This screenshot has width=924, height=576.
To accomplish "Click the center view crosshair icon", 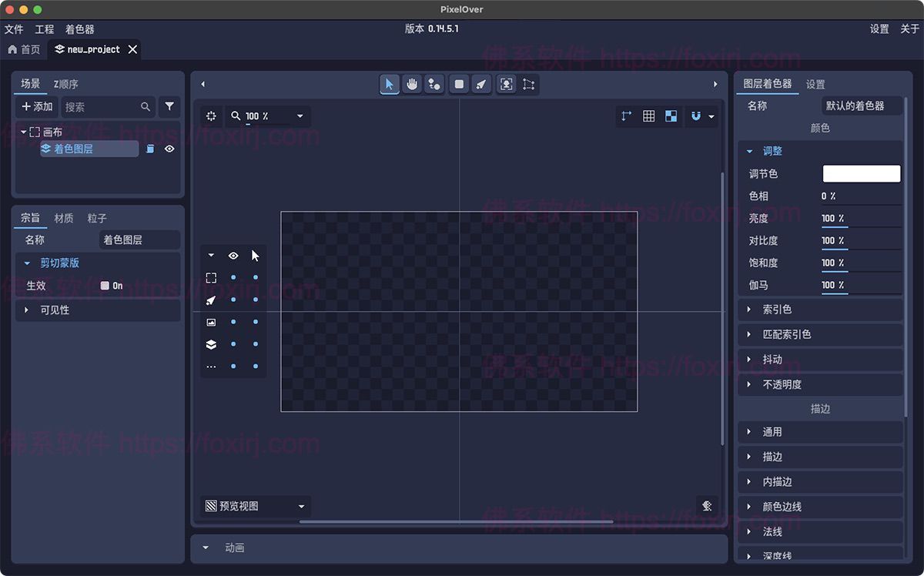I will pyautogui.click(x=211, y=116).
